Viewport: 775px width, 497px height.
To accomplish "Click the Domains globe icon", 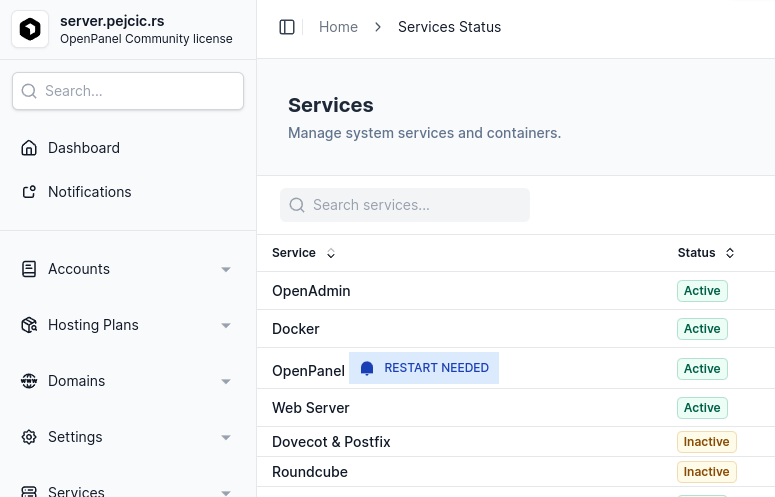I will pos(29,381).
